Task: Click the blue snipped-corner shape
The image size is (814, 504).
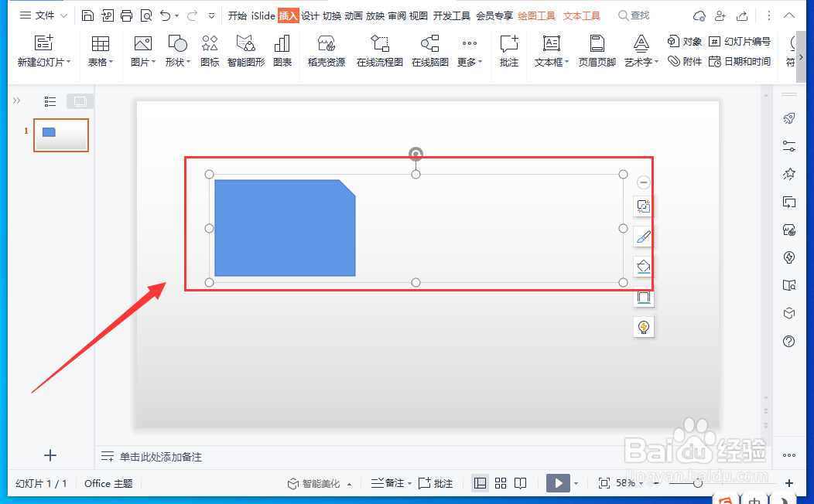Action: point(285,228)
